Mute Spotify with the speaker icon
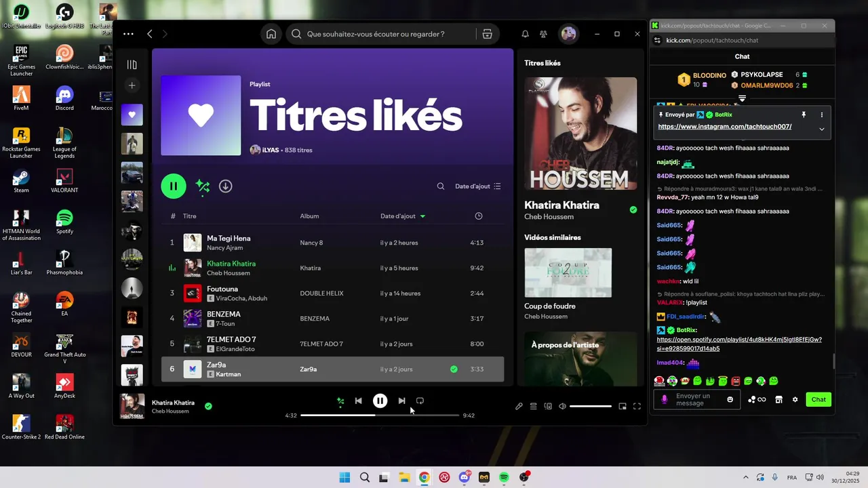 pos(562,407)
